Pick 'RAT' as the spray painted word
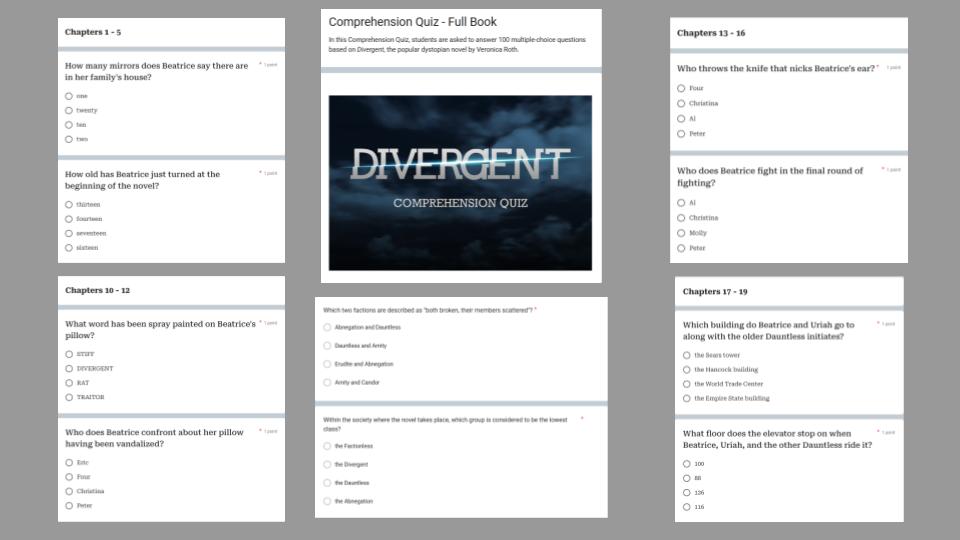This screenshot has width=960, height=540. click(x=69, y=383)
